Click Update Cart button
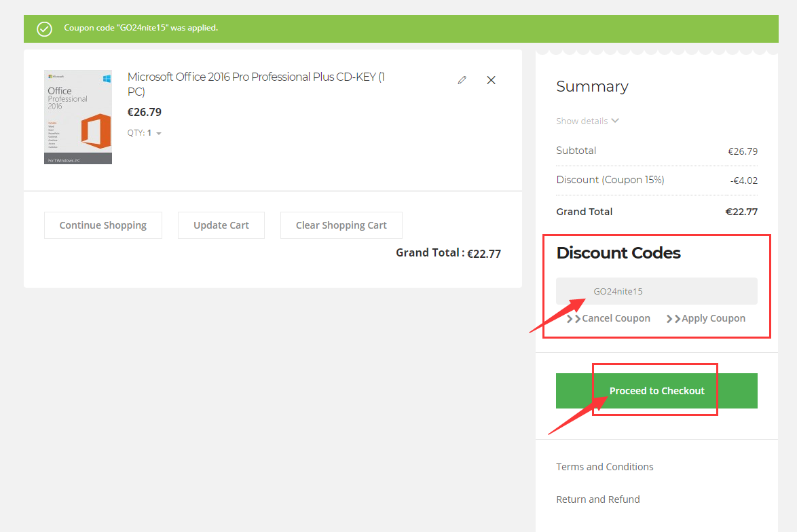This screenshot has width=797, height=532. coord(221,225)
